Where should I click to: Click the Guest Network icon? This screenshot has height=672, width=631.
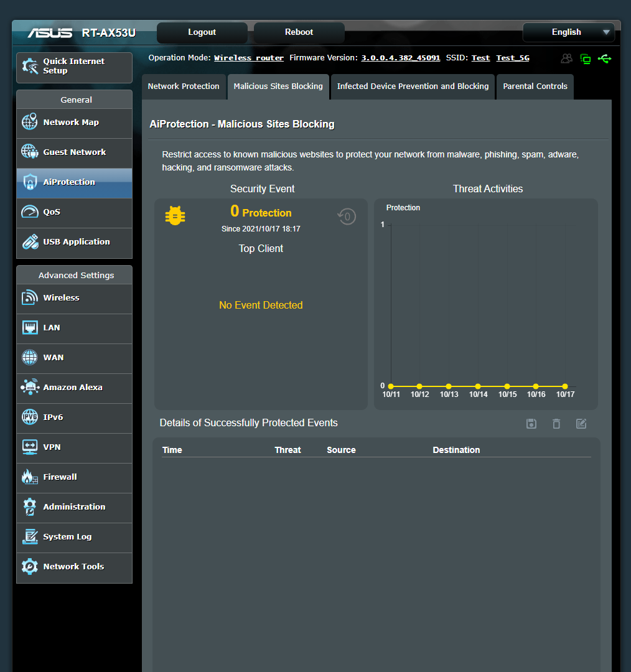[30, 152]
